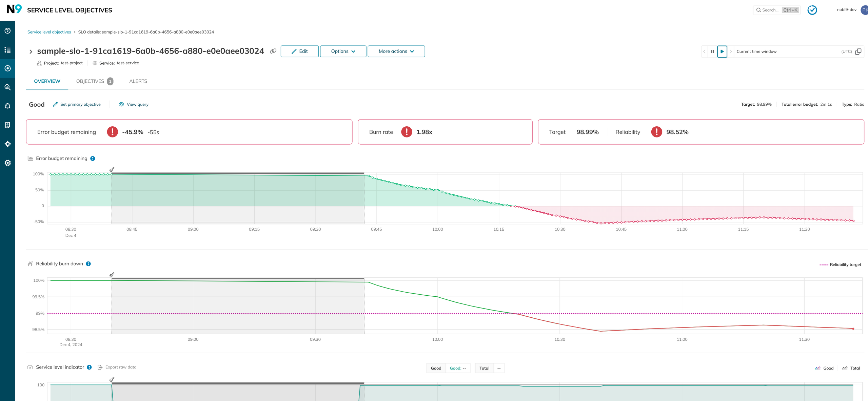Viewport: 868px width, 401px height.
Task: Click Service level objectives breadcrumb link
Action: point(49,32)
